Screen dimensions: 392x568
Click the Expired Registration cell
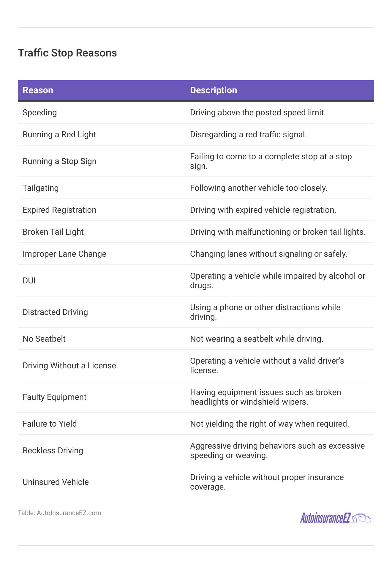tap(59, 210)
